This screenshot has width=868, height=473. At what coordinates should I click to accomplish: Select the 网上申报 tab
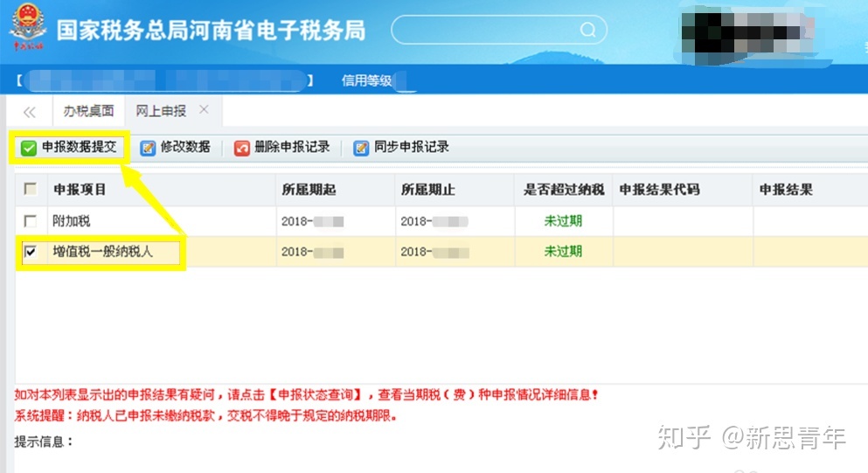(161, 111)
